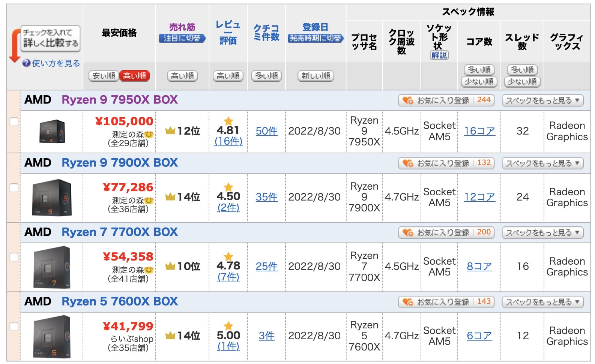
Task: Sort スレッド数 by 少ない順
Action: [x=522, y=81]
